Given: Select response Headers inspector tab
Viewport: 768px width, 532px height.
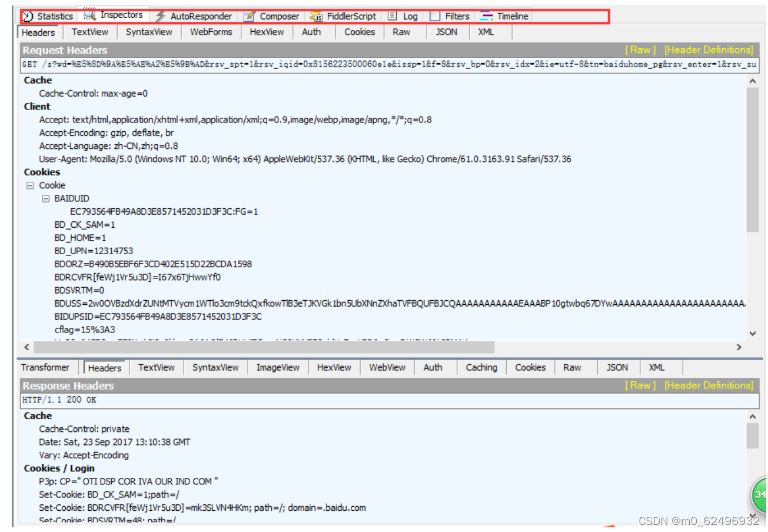Looking at the screenshot, I should tap(104, 368).
